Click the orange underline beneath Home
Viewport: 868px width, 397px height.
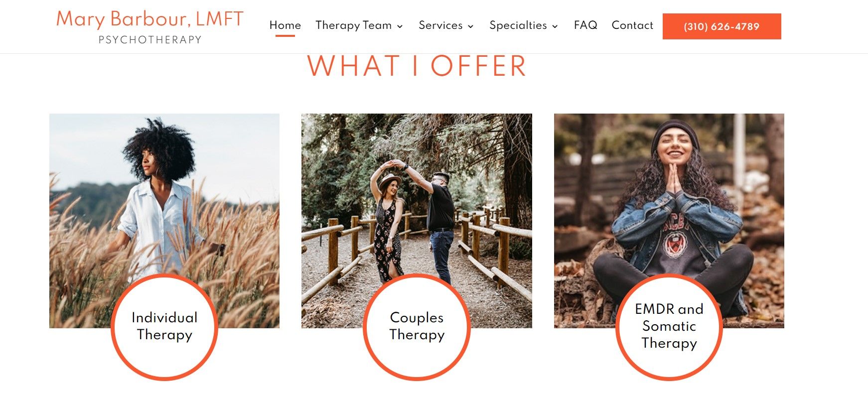(285, 35)
